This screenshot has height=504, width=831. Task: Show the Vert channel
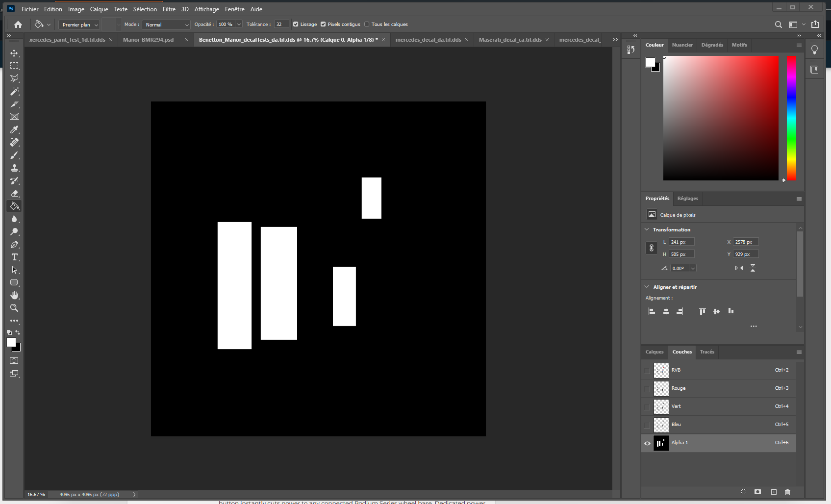[647, 406]
